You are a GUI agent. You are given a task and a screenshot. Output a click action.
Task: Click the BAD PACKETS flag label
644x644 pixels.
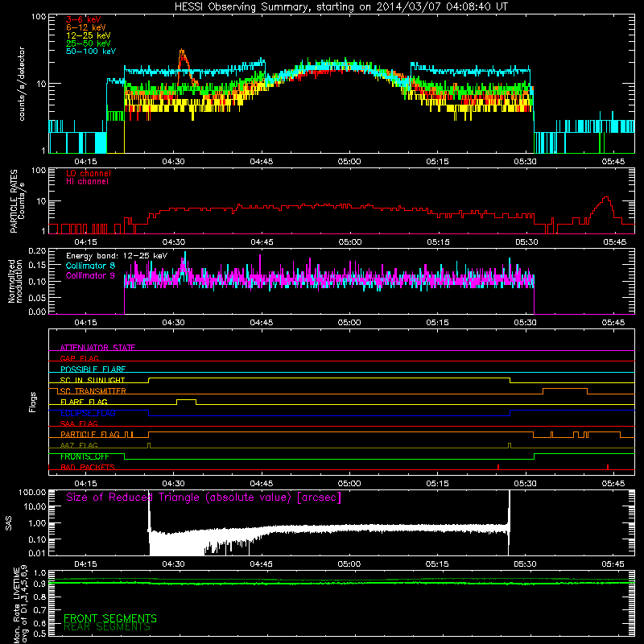[88, 467]
